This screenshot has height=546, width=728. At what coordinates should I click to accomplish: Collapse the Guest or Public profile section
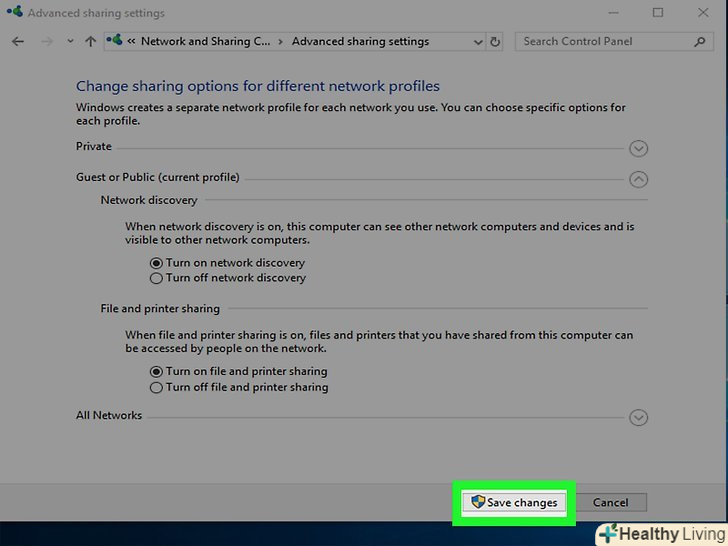tap(638, 179)
